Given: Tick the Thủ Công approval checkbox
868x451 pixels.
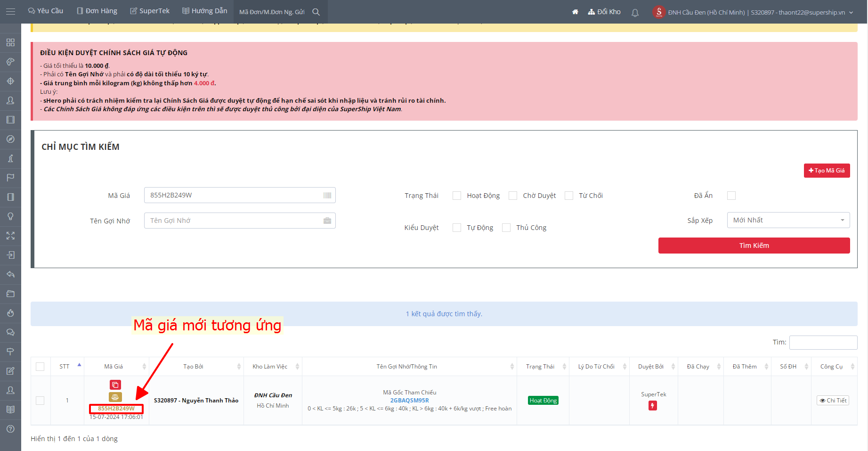Looking at the screenshot, I should (506, 228).
